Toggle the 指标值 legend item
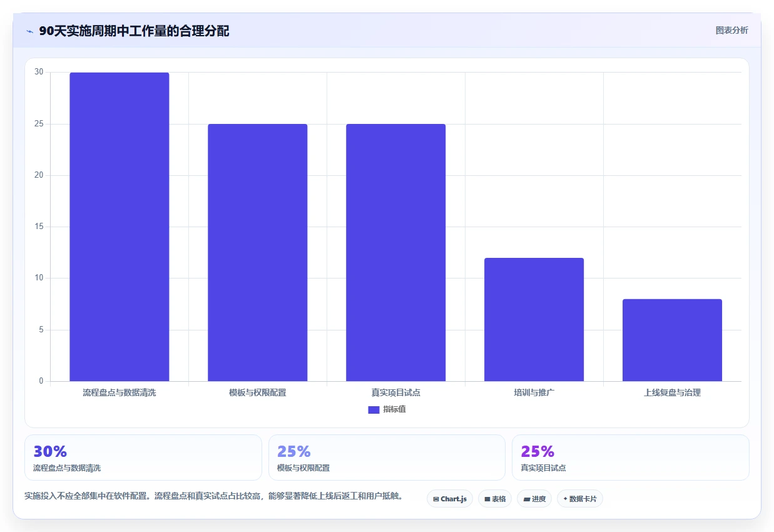The image size is (774, 532). click(387, 409)
